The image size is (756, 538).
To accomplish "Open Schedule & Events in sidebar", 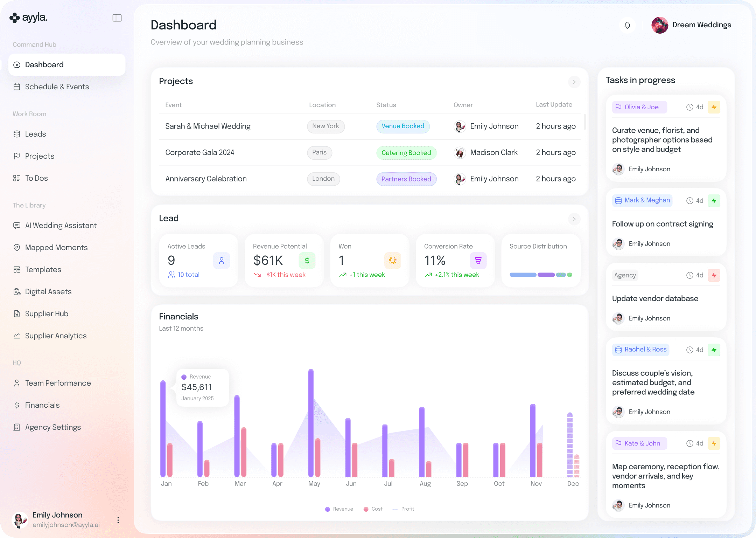I will tap(57, 87).
